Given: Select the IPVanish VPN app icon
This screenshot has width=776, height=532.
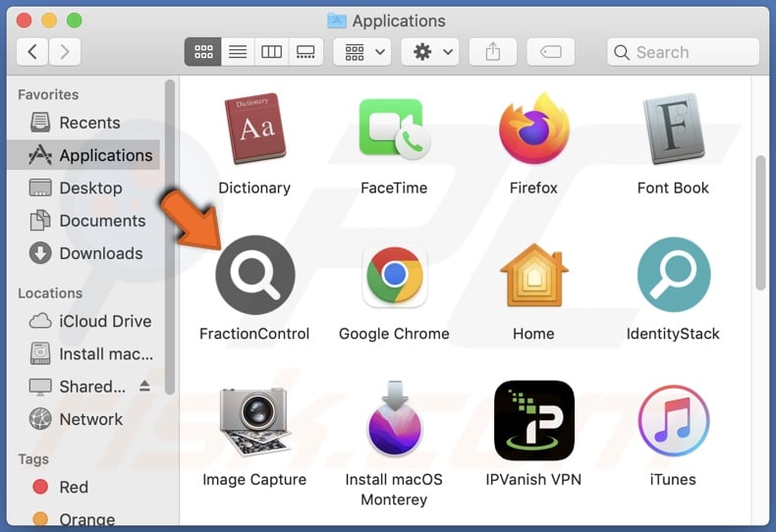Looking at the screenshot, I should point(534,420).
